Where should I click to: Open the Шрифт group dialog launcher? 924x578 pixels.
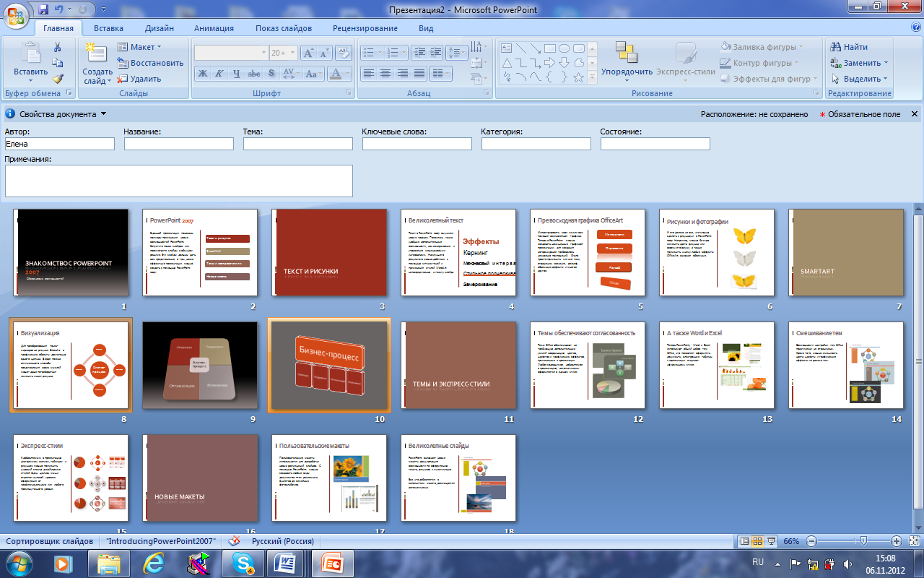point(348,93)
